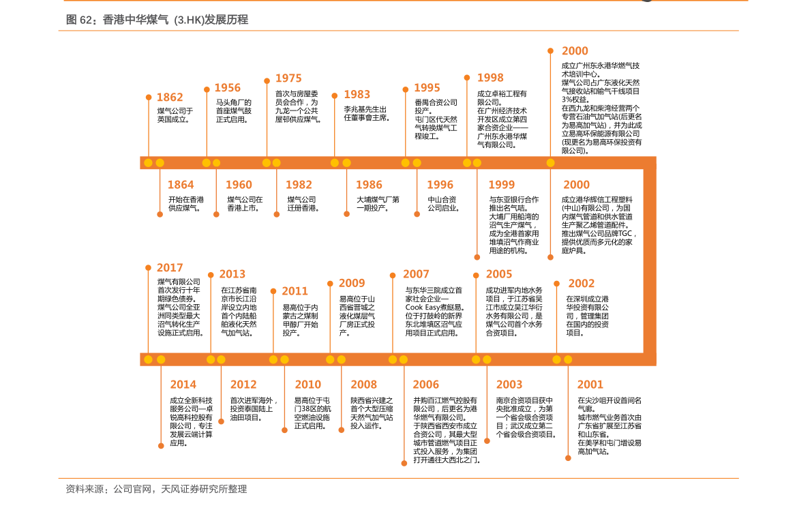Click the 1960 year label
The height and width of the screenshot is (508, 812).
[x=239, y=185]
